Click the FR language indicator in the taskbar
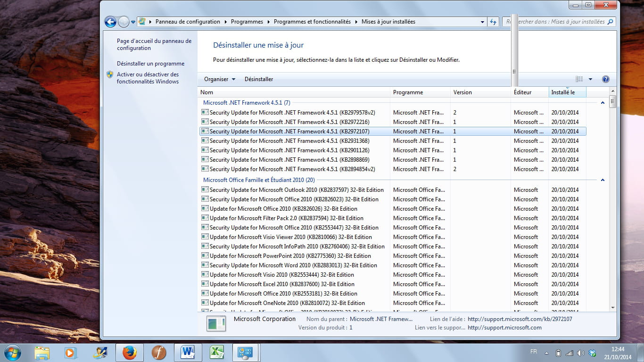Viewport: 644px width, 362px height. click(x=534, y=352)
